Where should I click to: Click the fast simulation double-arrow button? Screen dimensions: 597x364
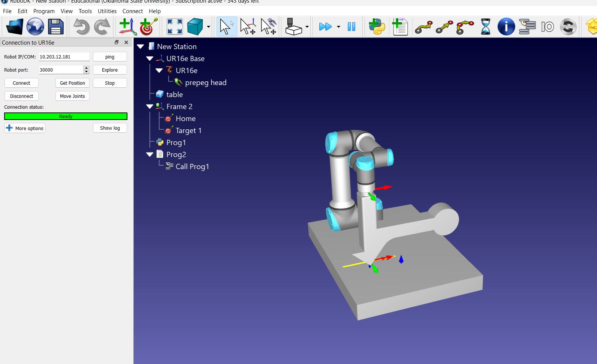pos(325,27)
